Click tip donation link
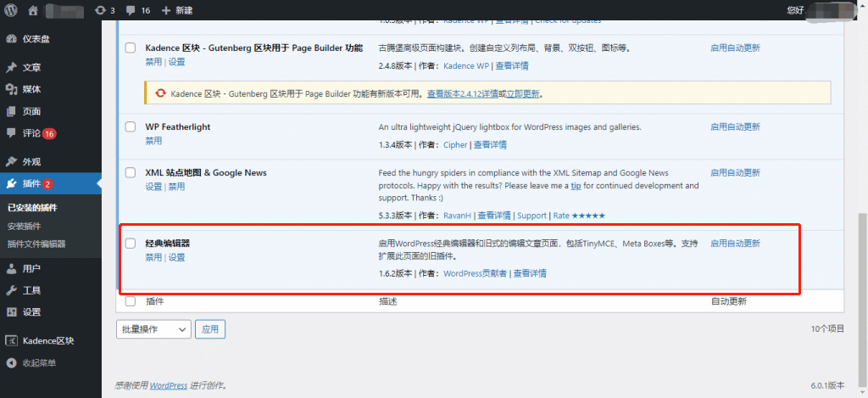Viewport: 868px width, 398px height. (576, 186)
